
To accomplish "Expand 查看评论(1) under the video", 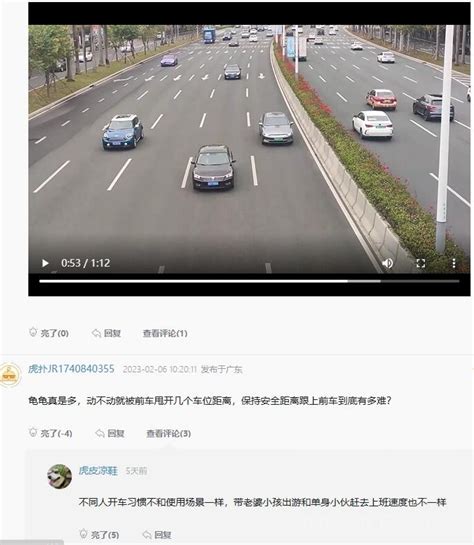I will pyautogui.click(x=165, y=333).
